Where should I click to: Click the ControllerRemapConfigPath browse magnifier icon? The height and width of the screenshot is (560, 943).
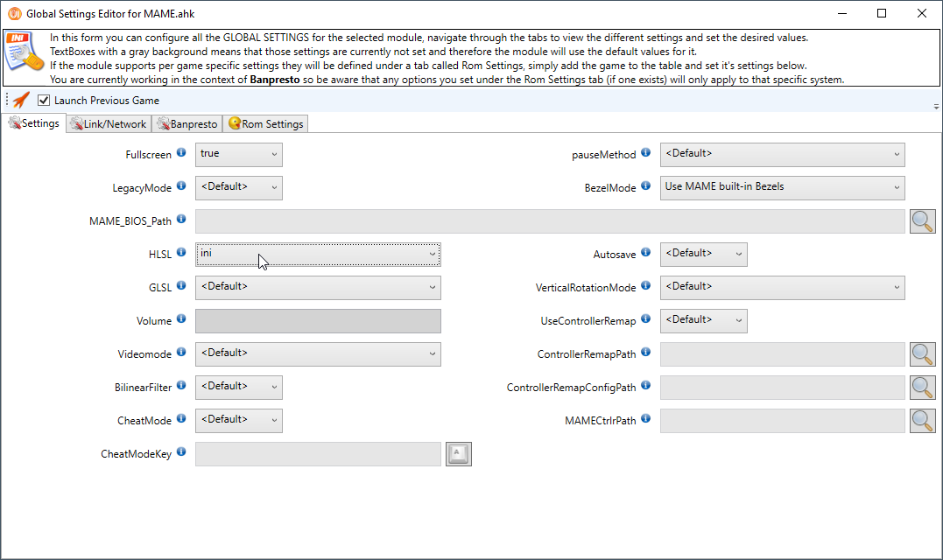pos(923,388)
